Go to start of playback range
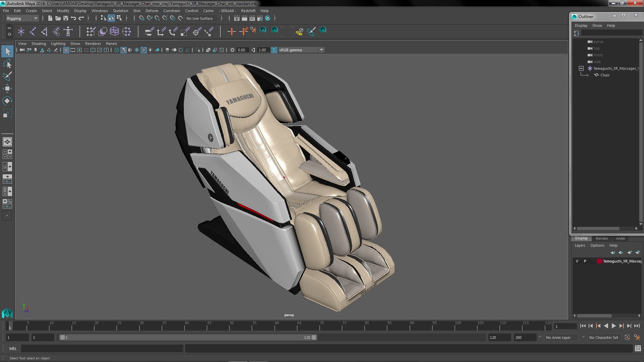Screen dimensions: 644x362 (x=583, y=326)
